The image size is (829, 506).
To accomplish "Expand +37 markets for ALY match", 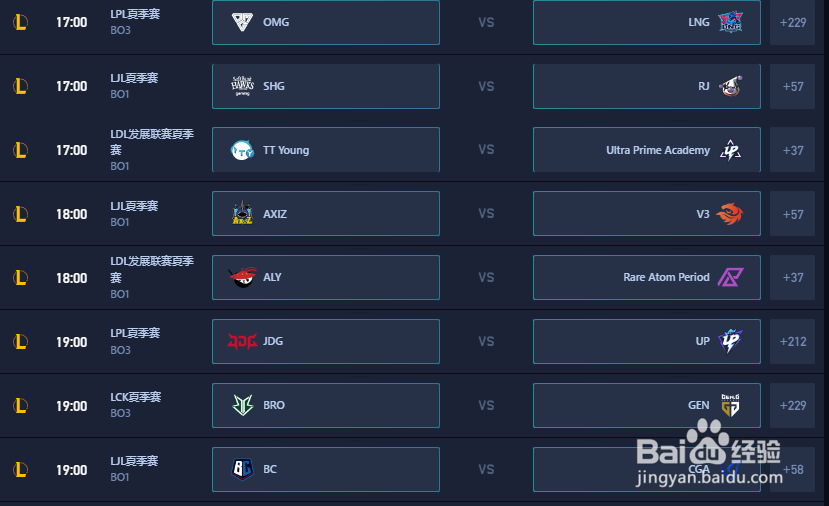I will [793, 278].
